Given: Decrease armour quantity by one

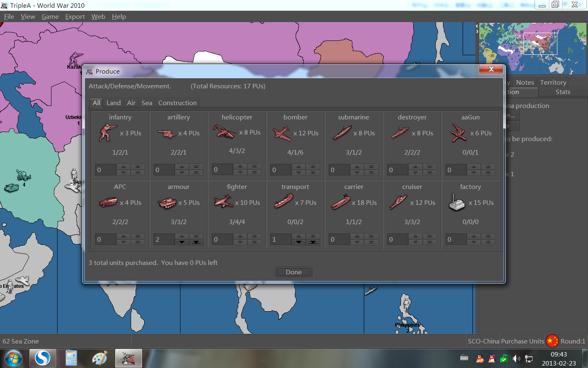Looking at the screenshot, I should (x=182, y=242).
